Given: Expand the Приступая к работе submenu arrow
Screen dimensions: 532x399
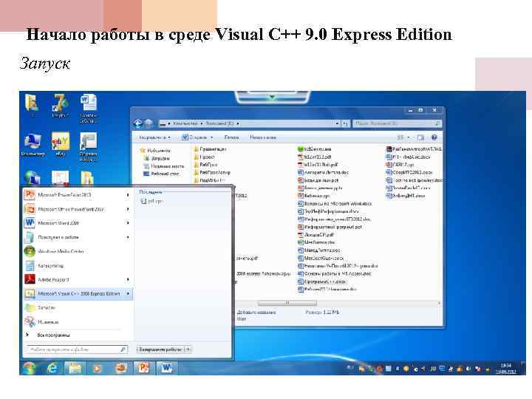Looking at the screenshot, I should (128, 237).
